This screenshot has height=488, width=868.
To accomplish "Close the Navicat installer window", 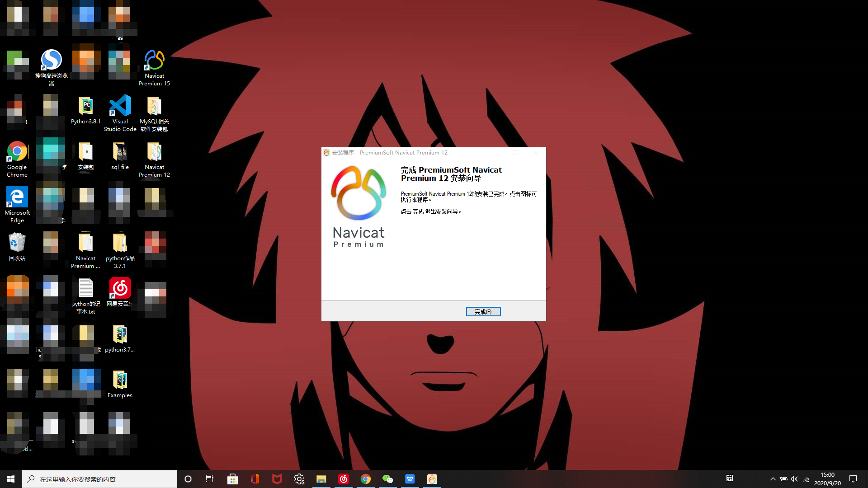I will point(536,153).
